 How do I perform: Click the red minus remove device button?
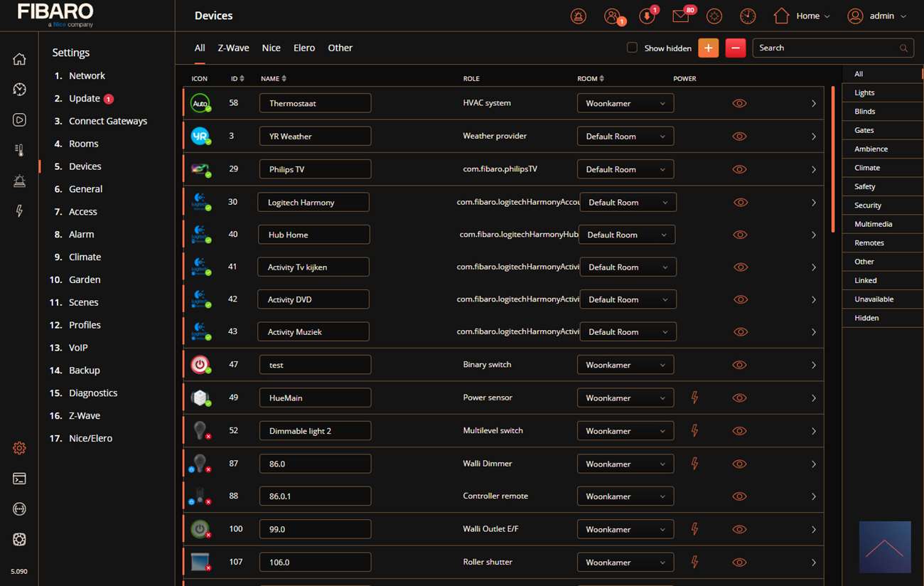tap(736, 48)
